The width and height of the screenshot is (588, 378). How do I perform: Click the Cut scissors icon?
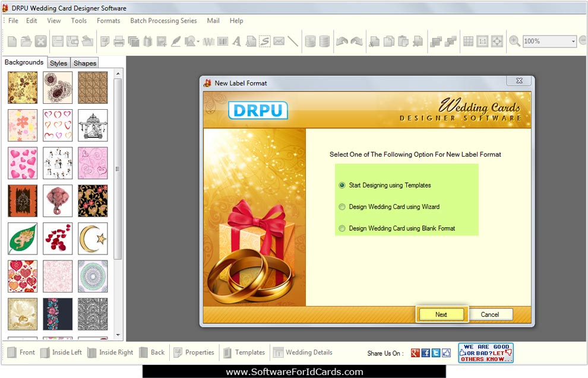point(374,41)
